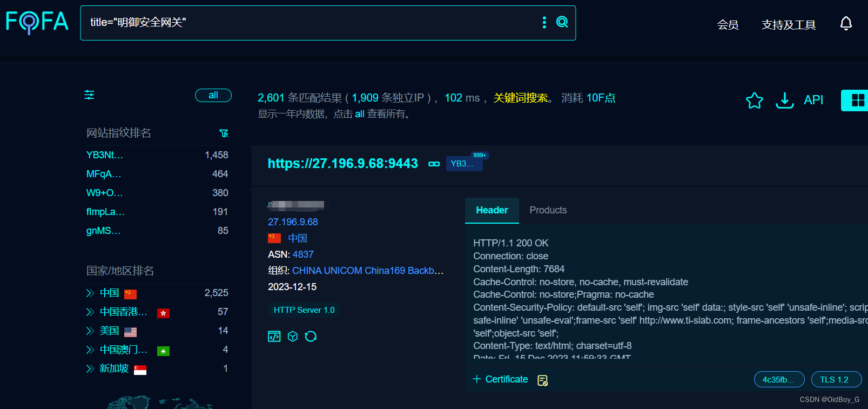Open the filter settings sliders icon

[89, 95]
